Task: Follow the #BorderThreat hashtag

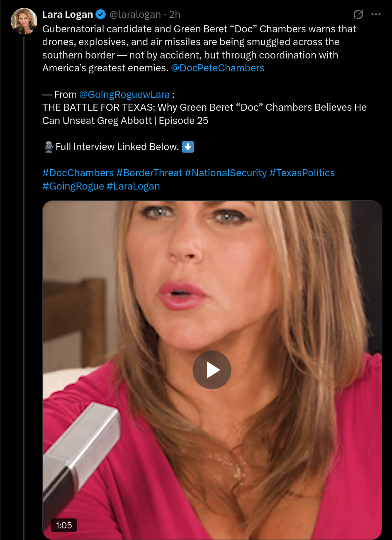Action: pyautogui.click(x=149, y=173)
